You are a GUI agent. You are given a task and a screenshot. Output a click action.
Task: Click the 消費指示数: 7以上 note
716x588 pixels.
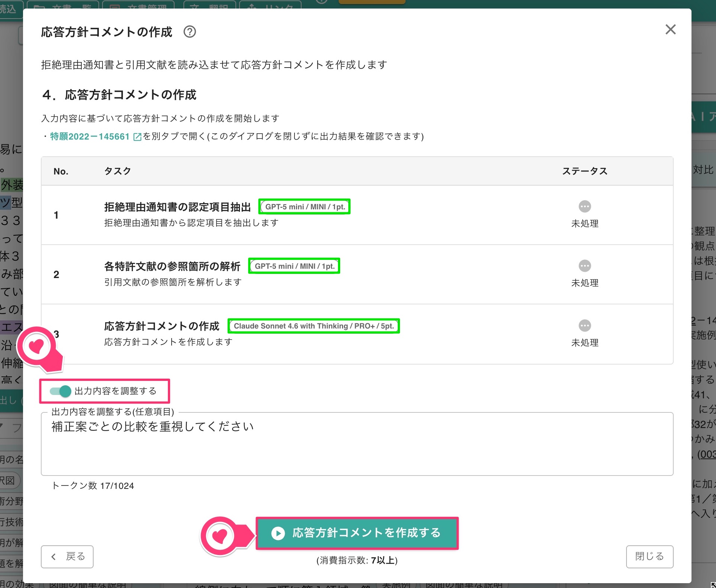tap(357, 560)
